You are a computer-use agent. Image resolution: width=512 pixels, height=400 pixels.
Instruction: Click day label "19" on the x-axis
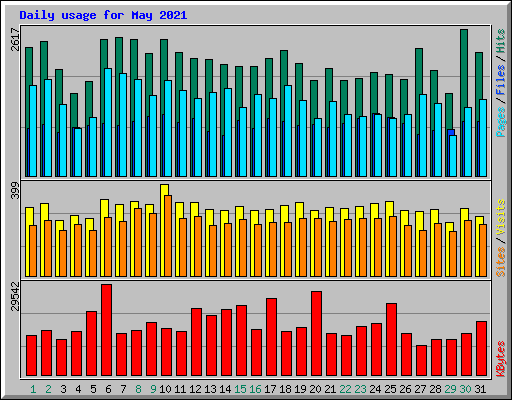point(300,389)
